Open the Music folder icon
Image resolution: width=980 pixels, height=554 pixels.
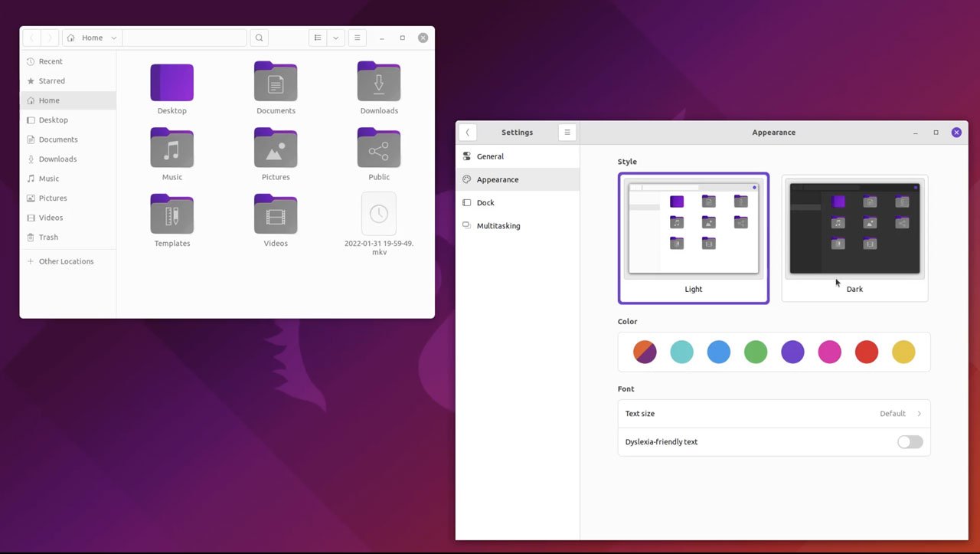(172, 148)
